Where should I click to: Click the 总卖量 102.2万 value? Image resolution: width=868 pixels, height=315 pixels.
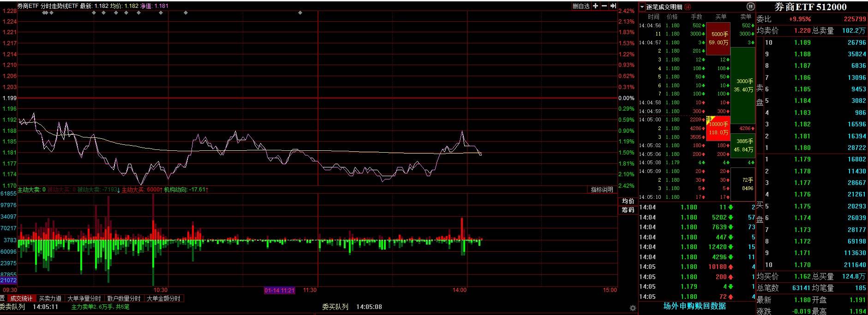854,30
